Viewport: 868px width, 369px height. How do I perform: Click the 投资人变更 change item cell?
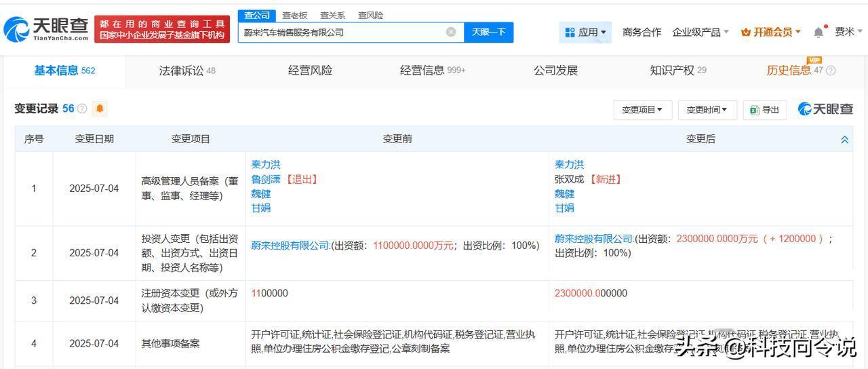(x=191, y=253)
